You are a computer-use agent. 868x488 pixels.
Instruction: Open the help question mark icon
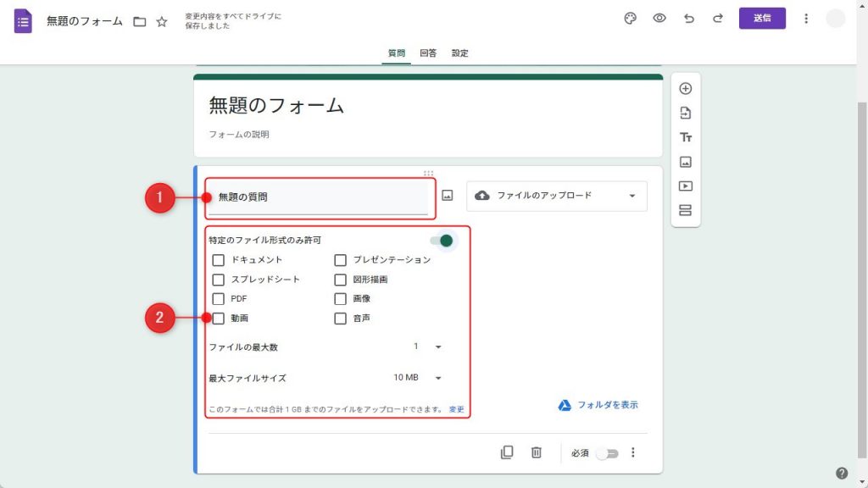(842, 473)
